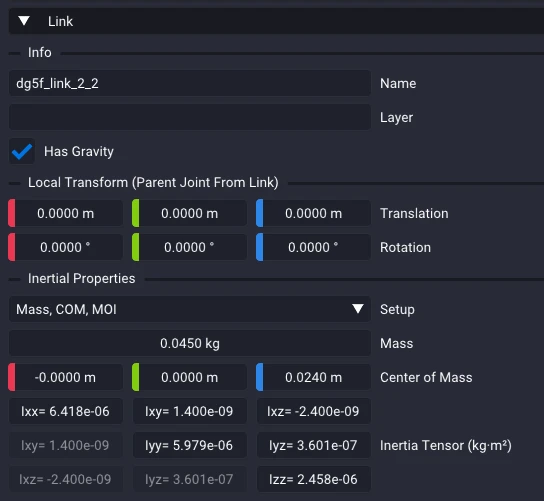Select Rotation X angle field
Screen dimensions: 544x501
point(66,247)
